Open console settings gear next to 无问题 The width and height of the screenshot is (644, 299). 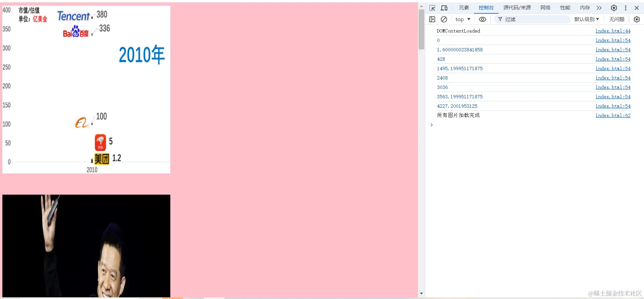[637, 19]
